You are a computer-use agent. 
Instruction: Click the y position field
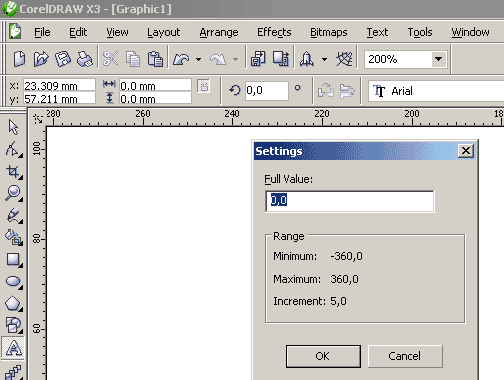59,98
